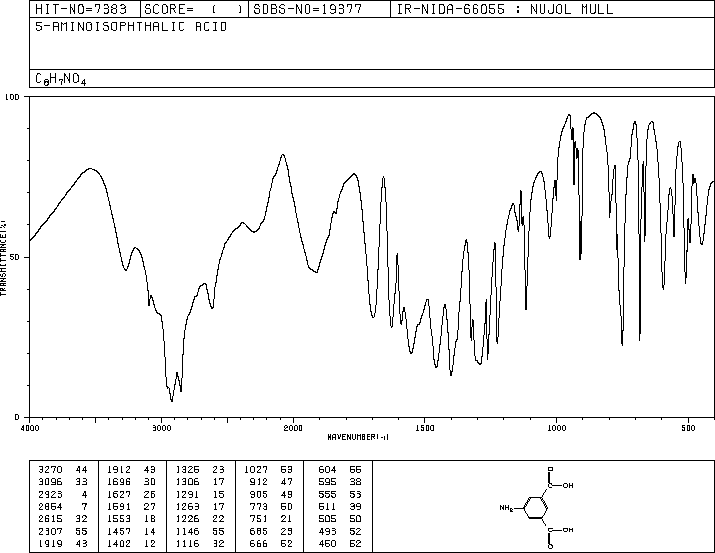The image size is (715, 553).
Task: Select the peak table entry 1919
Action: [50, 543]
